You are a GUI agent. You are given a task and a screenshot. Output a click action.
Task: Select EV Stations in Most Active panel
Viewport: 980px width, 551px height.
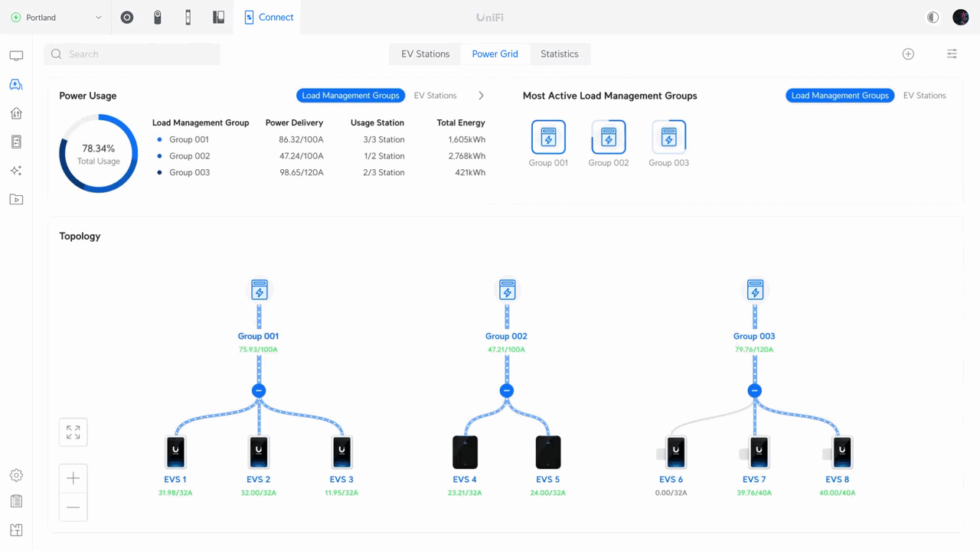[x=924, y=96]
